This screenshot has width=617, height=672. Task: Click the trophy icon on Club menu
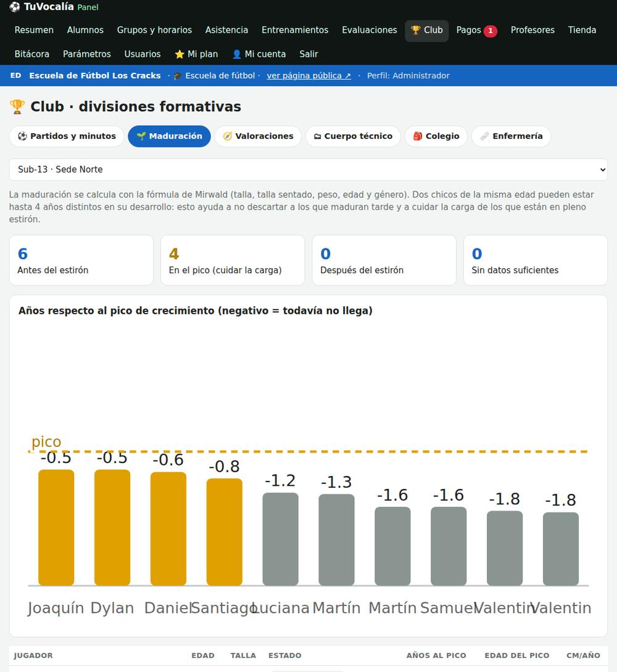point(415,30)
